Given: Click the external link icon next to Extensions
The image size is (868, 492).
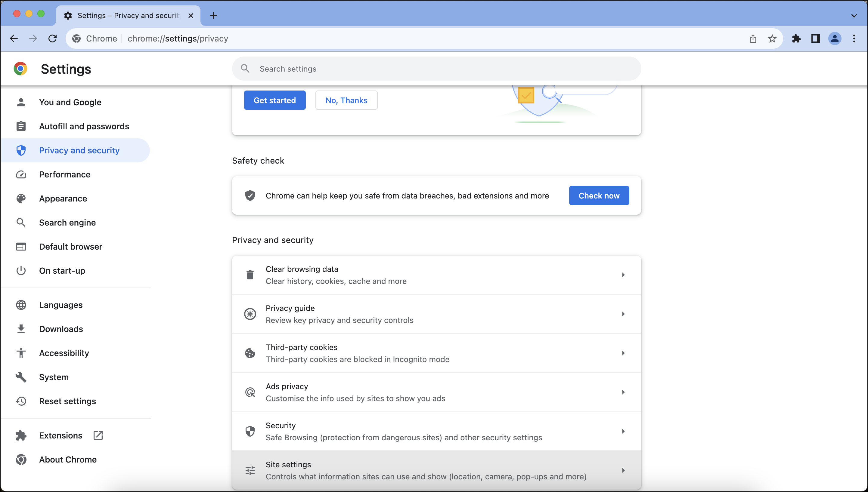Looking at the screenshot, I should (x=98, y=435).
